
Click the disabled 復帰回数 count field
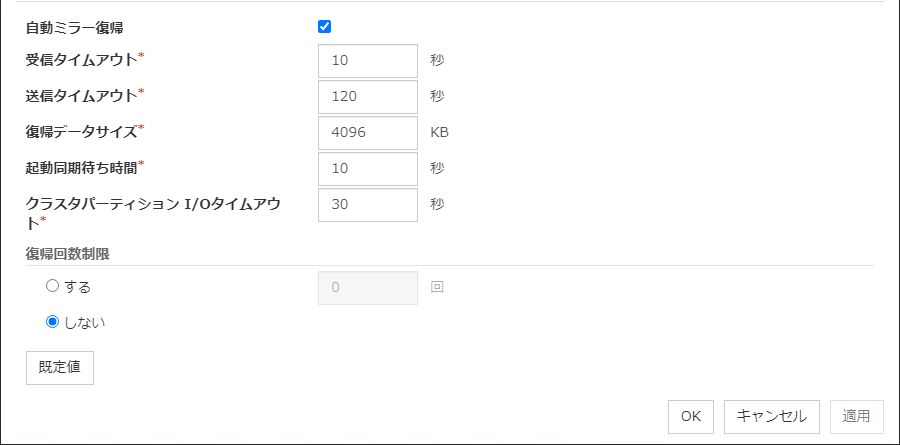pos(367,288)
